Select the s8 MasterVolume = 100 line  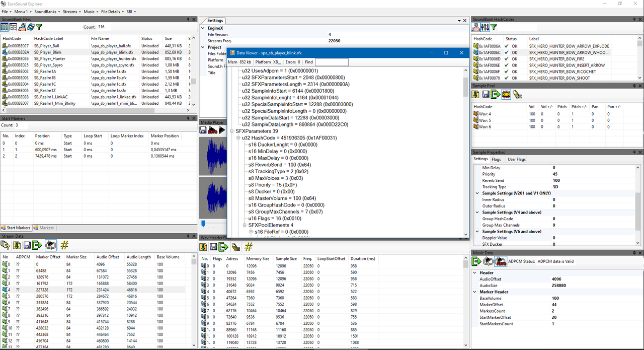tap(282, 198)
